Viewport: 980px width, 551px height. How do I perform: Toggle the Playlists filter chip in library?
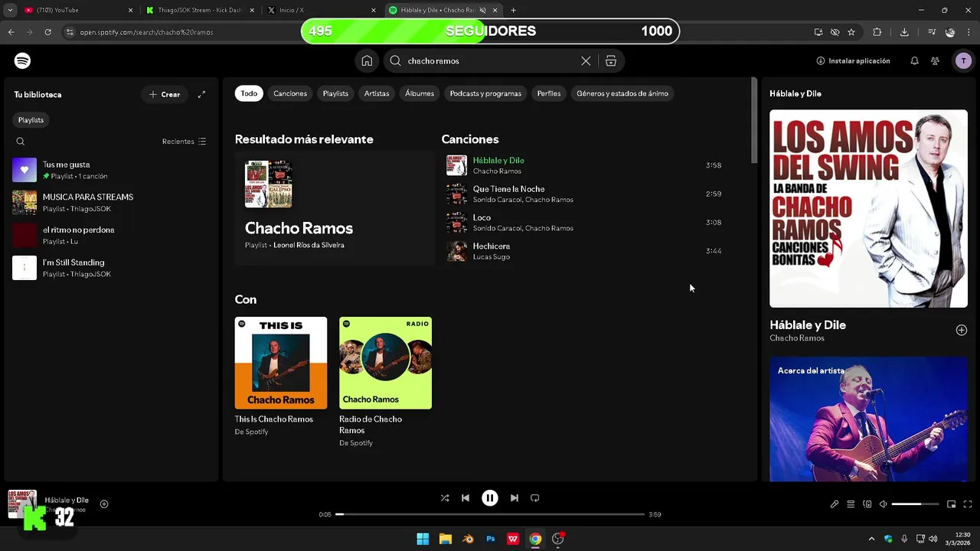31,120
